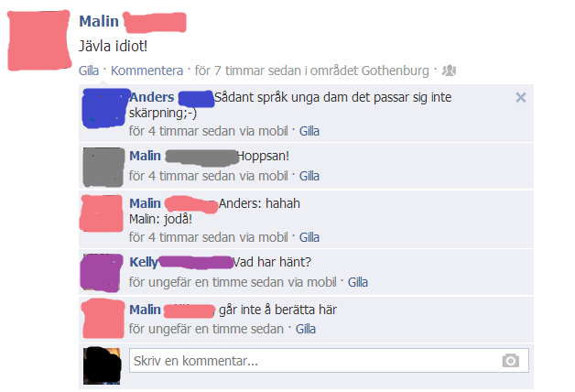Click Kommentera under the post

click(x=146, y=71)
